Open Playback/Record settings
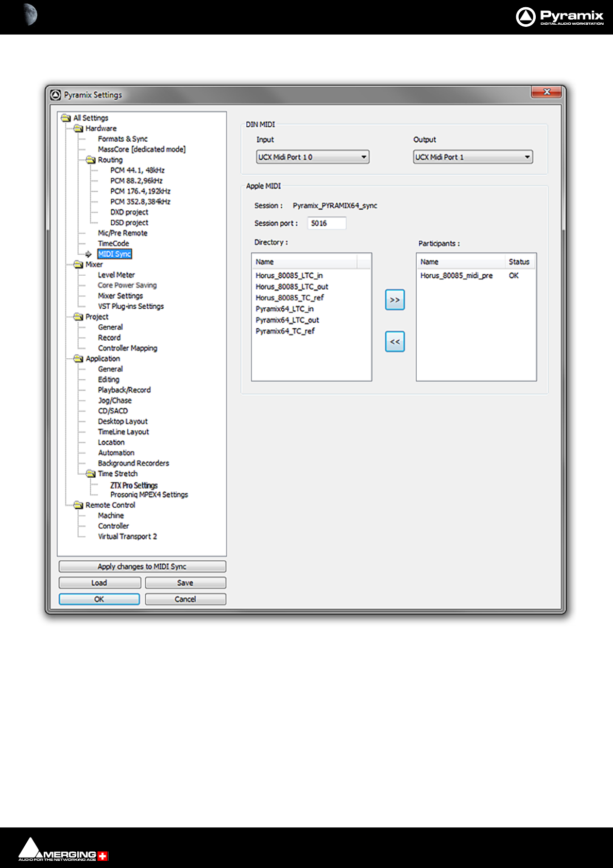This screenshot has width=613, height=868. point(124,390)
